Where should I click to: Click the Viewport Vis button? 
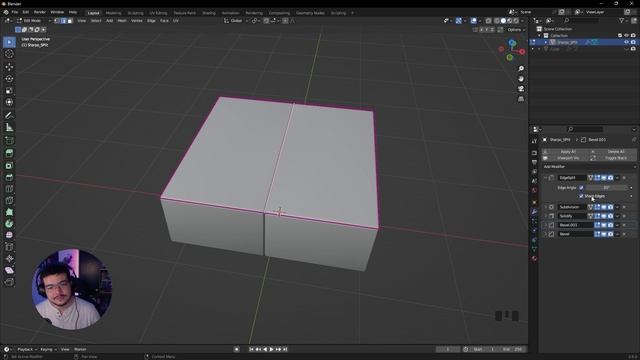tap(565, 158)
